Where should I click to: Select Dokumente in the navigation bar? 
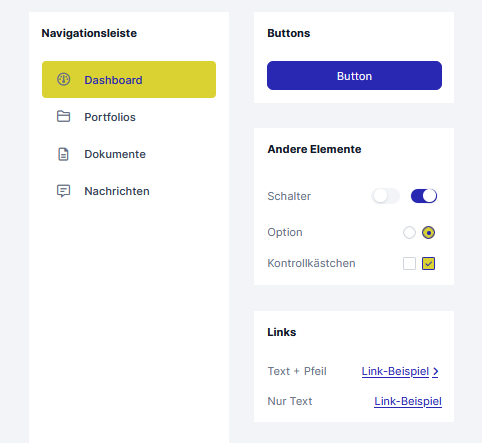click(x=129, y=154)
